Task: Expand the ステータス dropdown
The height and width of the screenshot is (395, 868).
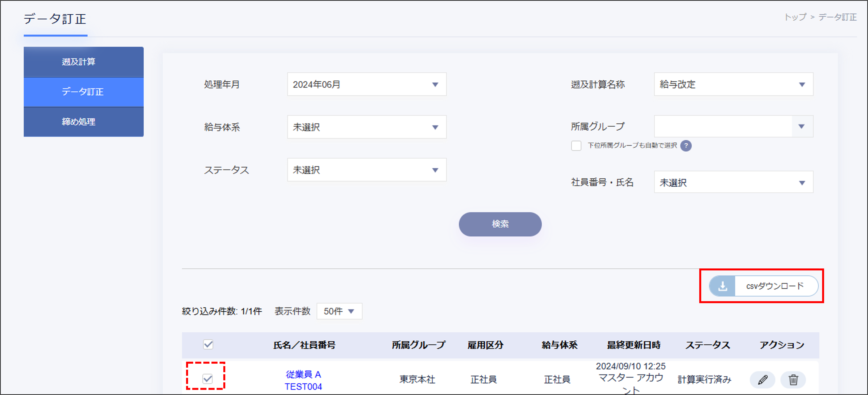Action: 366,170
